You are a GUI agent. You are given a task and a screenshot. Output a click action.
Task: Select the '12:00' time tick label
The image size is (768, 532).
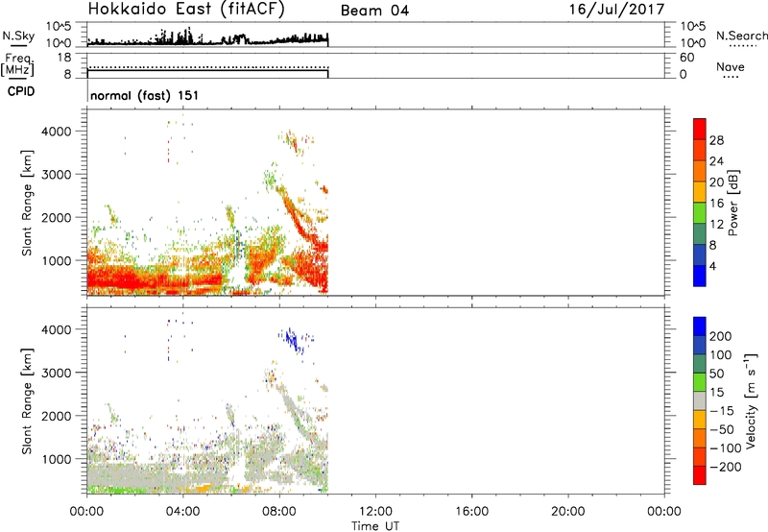tap(375, 512)
